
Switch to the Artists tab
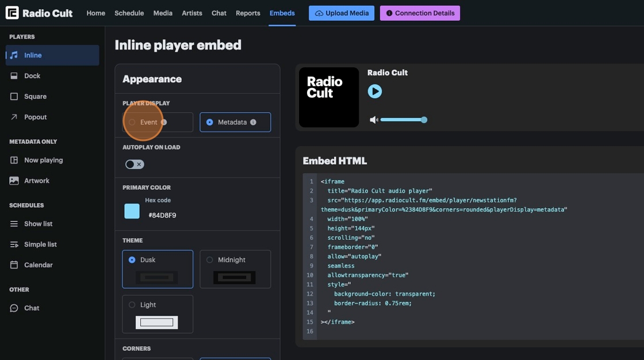pos(192,13)
